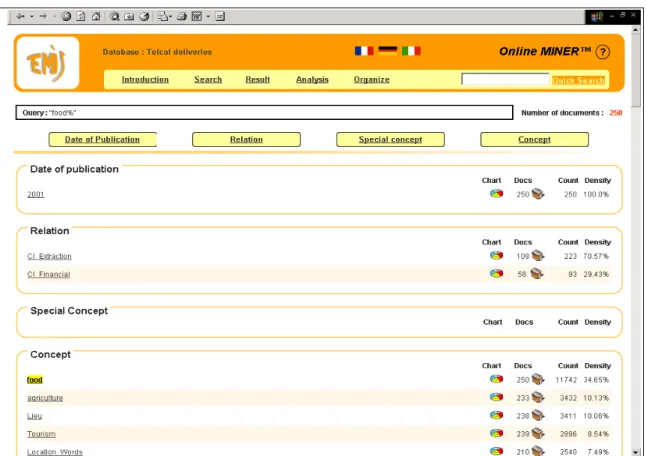Image resolution: width=646 pixels, height=456 pixels.
Task: Open the highlighted food concept link
Action: point(35,380)
